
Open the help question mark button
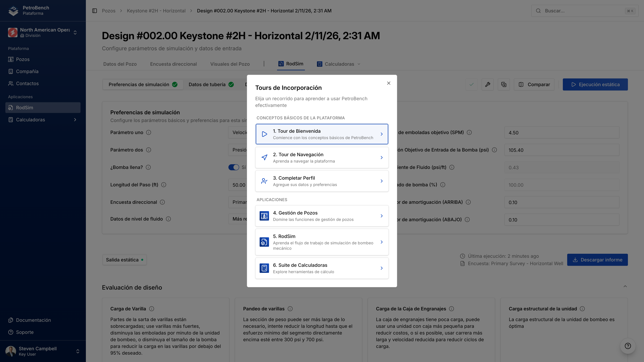tap(628, 346)
